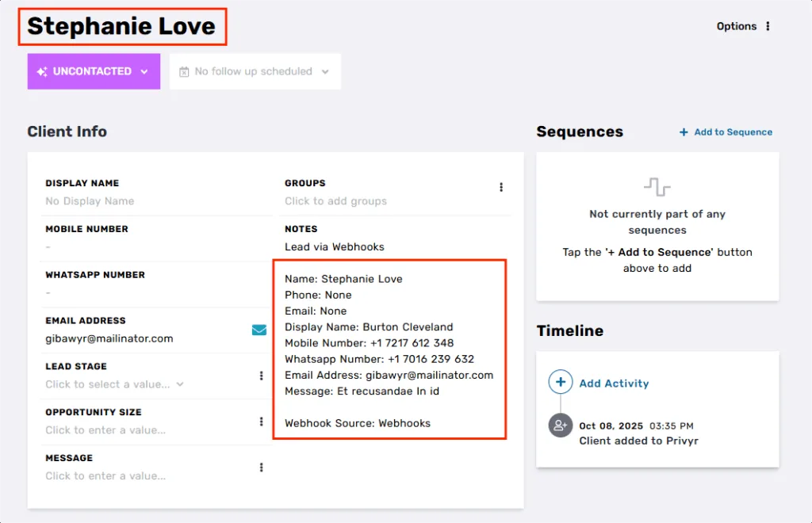Click the Email: None note line

pos(316,311)
